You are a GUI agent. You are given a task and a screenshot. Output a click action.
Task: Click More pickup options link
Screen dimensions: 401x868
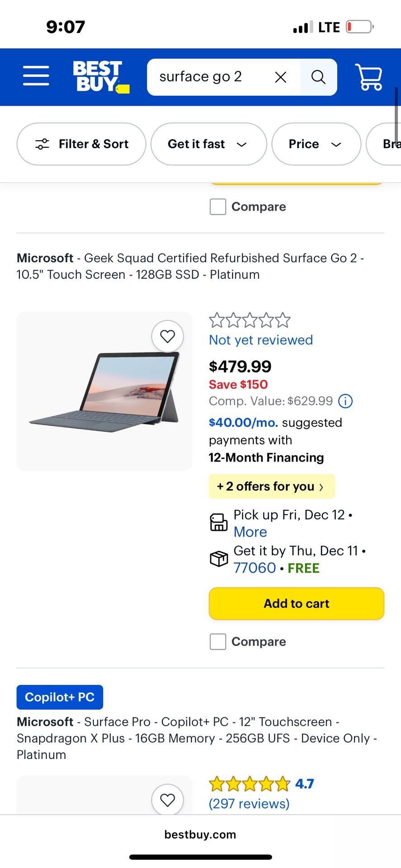click(x=250, y=532)
